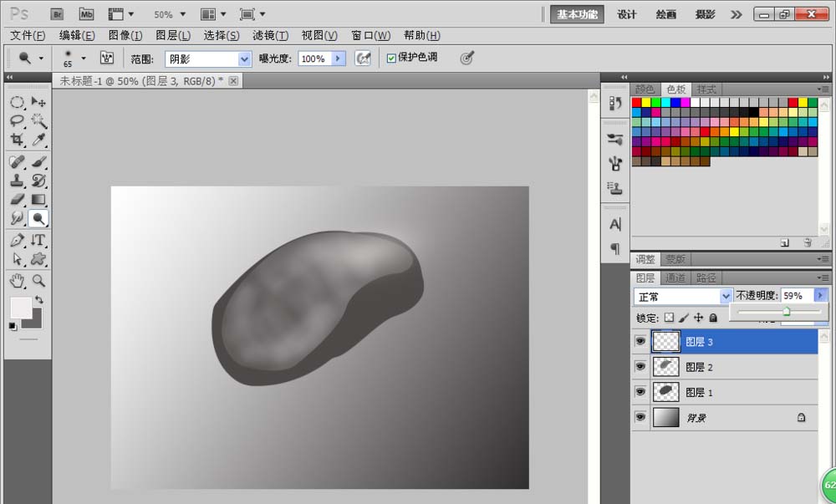
Task: Switch to the 颜色 tab
Action: coord(645,89)
